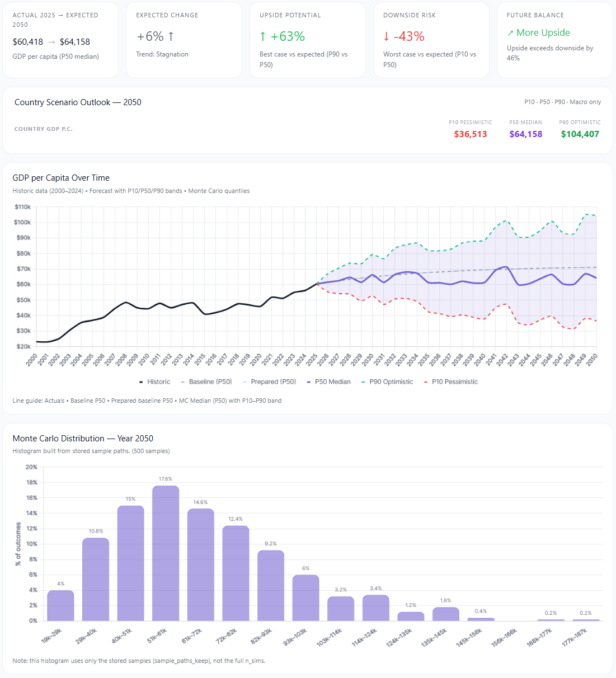Click the red P10 Pessimistic legend marker
Image resolution: width=616 pixels, height=678 pixels.
click(426, 382)
